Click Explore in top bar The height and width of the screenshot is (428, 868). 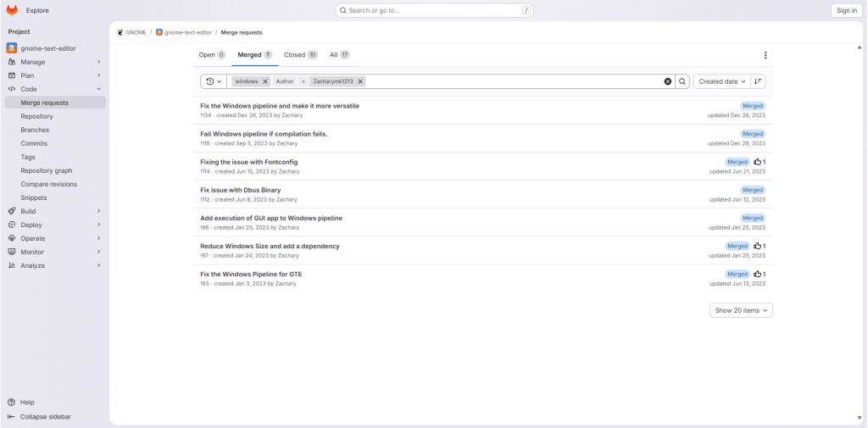[x=37, y=10]
